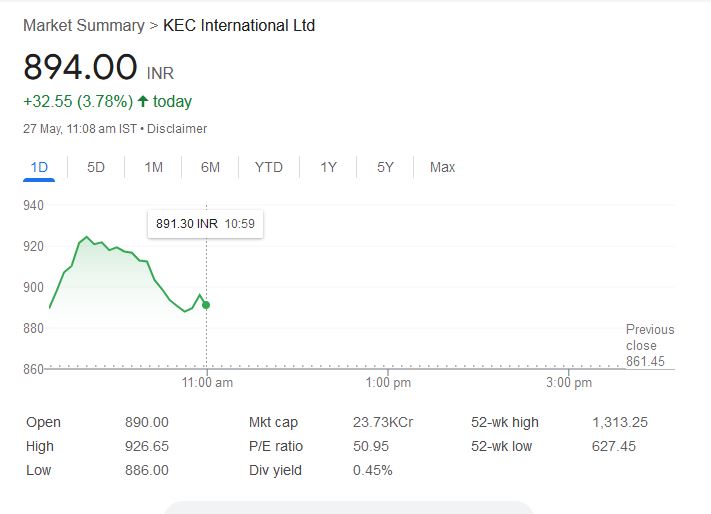Viewport: 711px width, 514px height.
Task: Open the 5Y chart tab
Action: (385, 167)
